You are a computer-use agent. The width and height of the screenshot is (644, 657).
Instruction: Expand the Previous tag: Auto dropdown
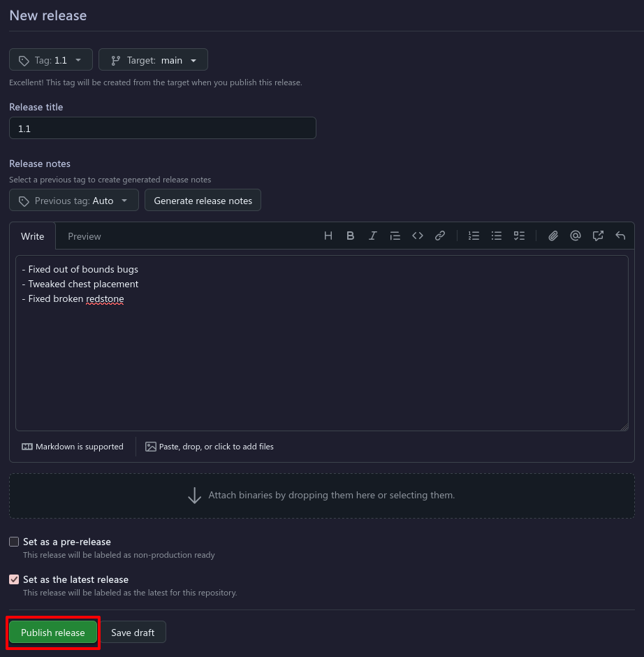click(74, 201)
